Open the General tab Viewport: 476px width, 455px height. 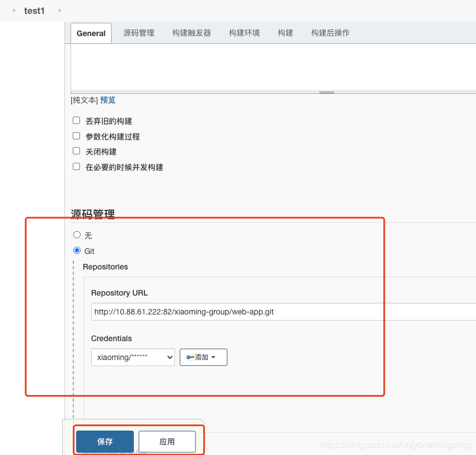point(91,33)
